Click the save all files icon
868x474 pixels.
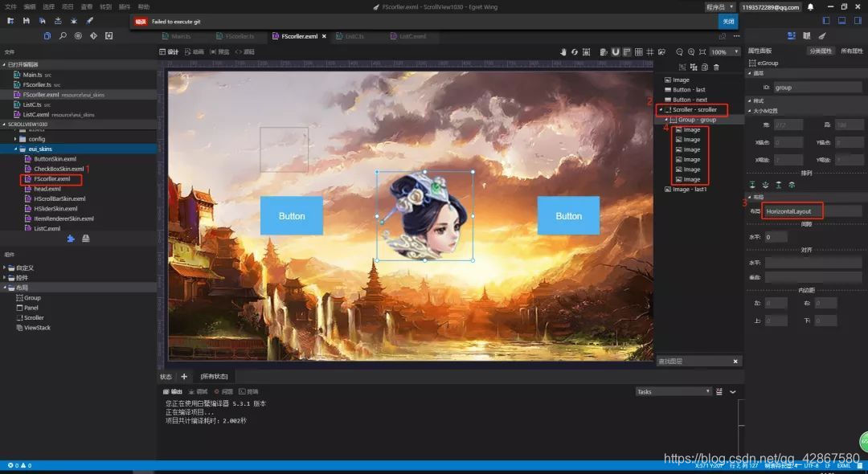point(42,21)
